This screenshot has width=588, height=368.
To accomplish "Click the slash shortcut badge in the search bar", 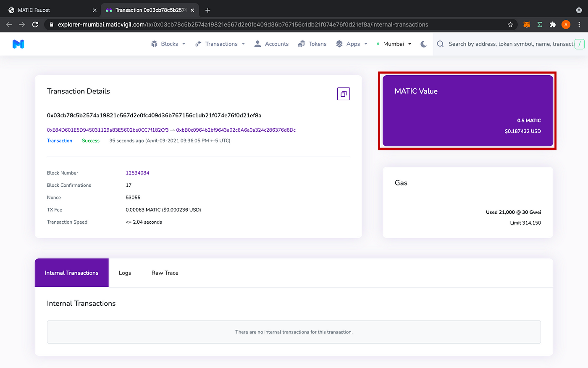I will point(580,44).
